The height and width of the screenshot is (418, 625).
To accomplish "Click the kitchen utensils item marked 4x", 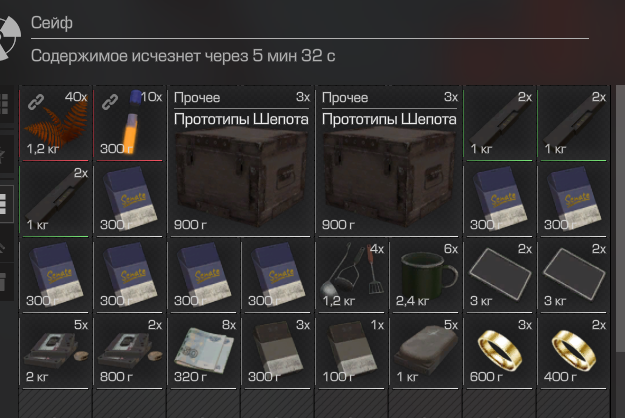I will click(x=352, y=275).
